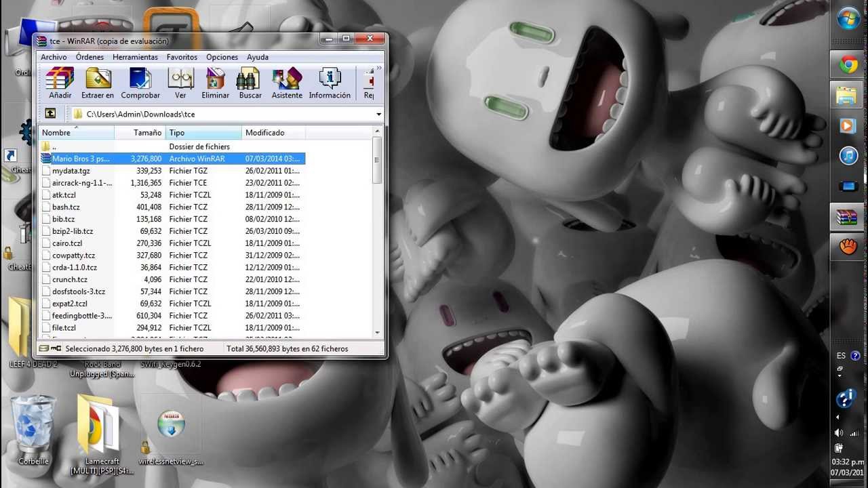Screen dimensions: 868x488
Task: Select the wirelessnetview desktop icon
Action: [171, 437]
